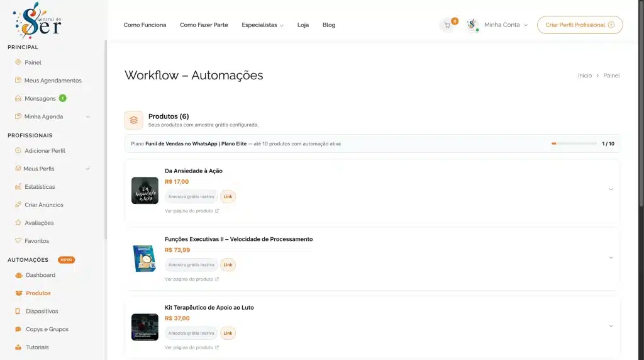644x360 pixels.
Task: Open the Blog navigation item
Action: [329, 25]
